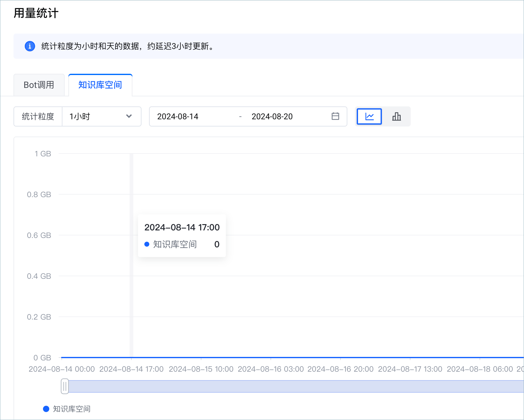Switch to line chart view
524x420 pixels.
[369, 116]
